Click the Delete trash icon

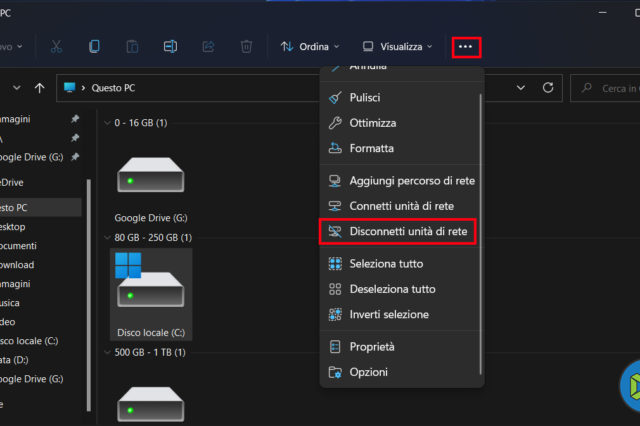pyautogui.click(x=246, y=46)
